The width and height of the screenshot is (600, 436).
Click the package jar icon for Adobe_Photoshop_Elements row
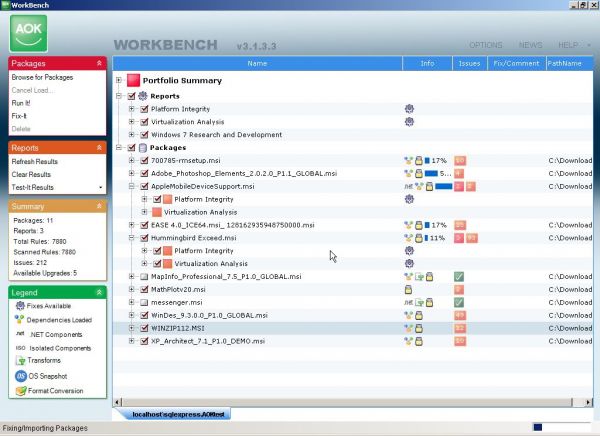click(x=419, y=173)
